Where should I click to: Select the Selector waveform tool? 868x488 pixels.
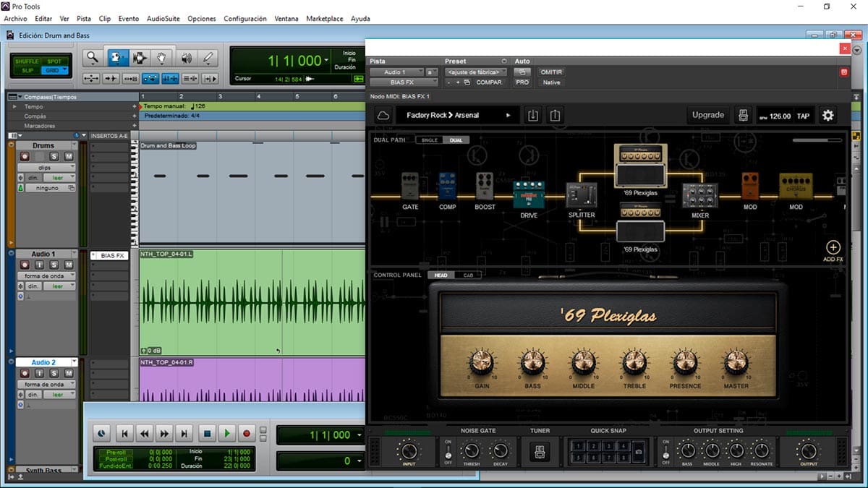(x=139, y=58)
